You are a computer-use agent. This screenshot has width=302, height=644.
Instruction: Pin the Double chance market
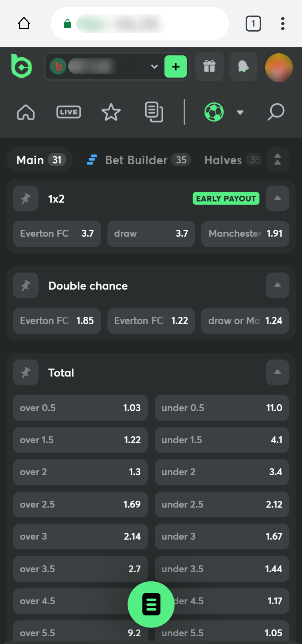tap(25, 285)
